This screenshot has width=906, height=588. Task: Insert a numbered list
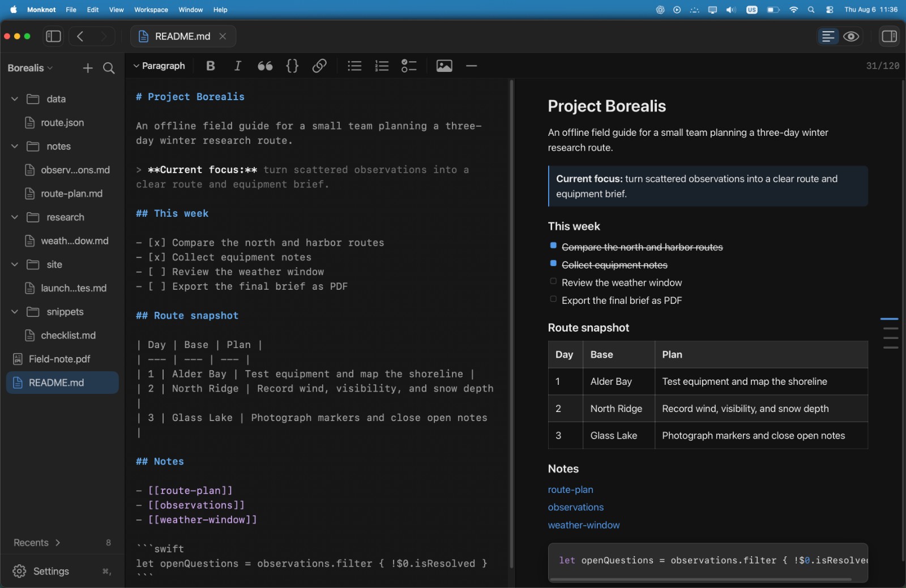point(382,66)
